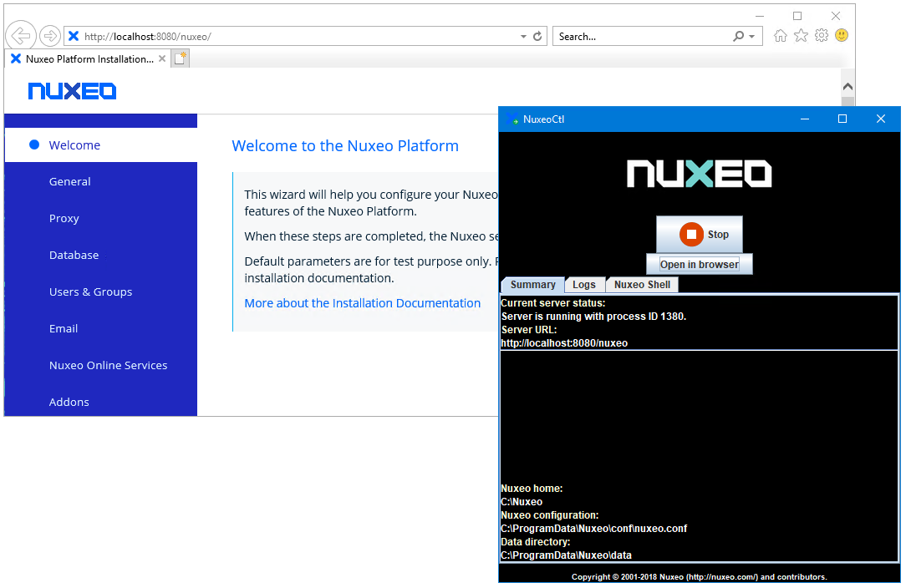Open the Database step in sidebar
The width and height of the screenshot is (906, 588).
click(74, 256)
